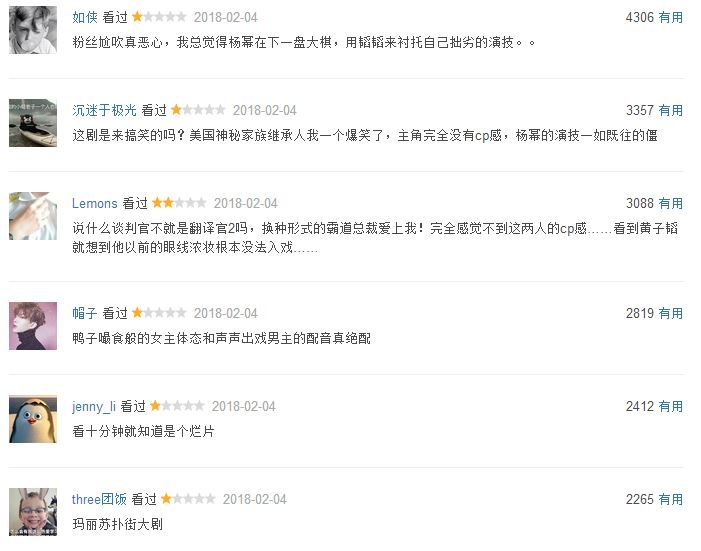The height and width of the screenshot is (551, 701).
Task: Vote 有用 on 沉迷于极光's comment
Action: pyautogui.click(x=670, y=110)
